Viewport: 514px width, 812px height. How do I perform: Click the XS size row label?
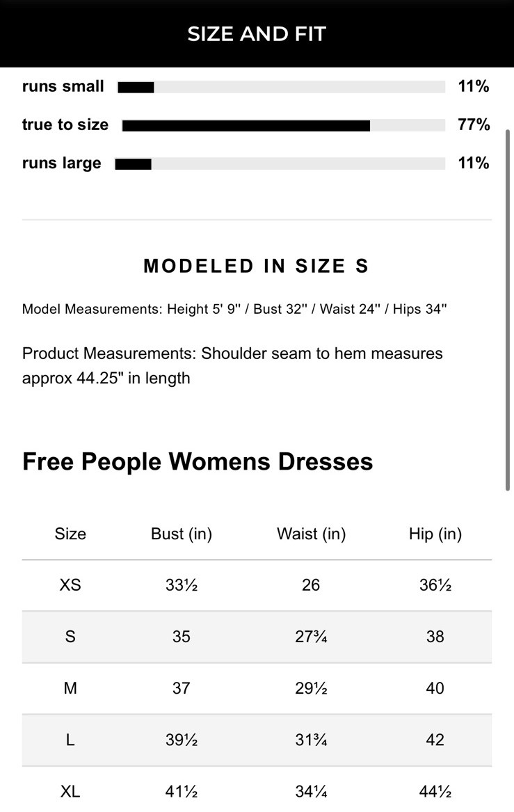pos(70,585)
